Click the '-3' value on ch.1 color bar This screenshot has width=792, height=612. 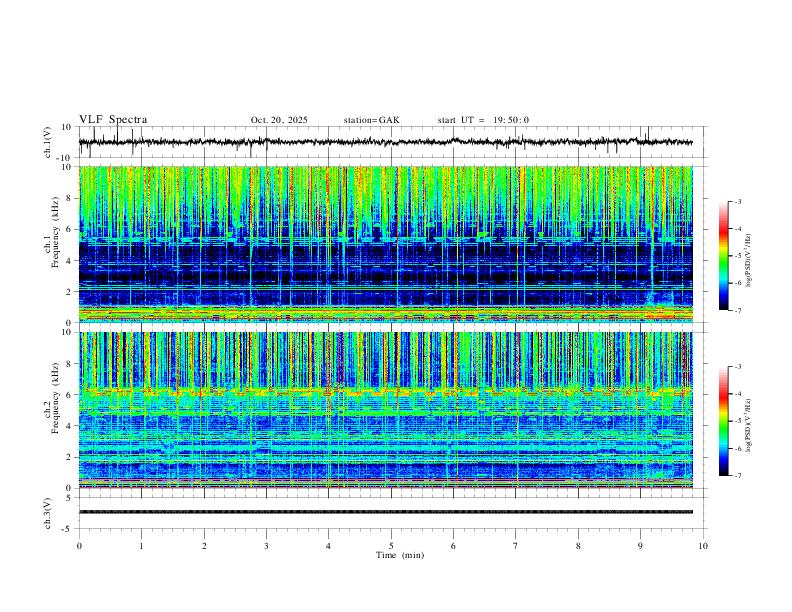click(737, 202)
